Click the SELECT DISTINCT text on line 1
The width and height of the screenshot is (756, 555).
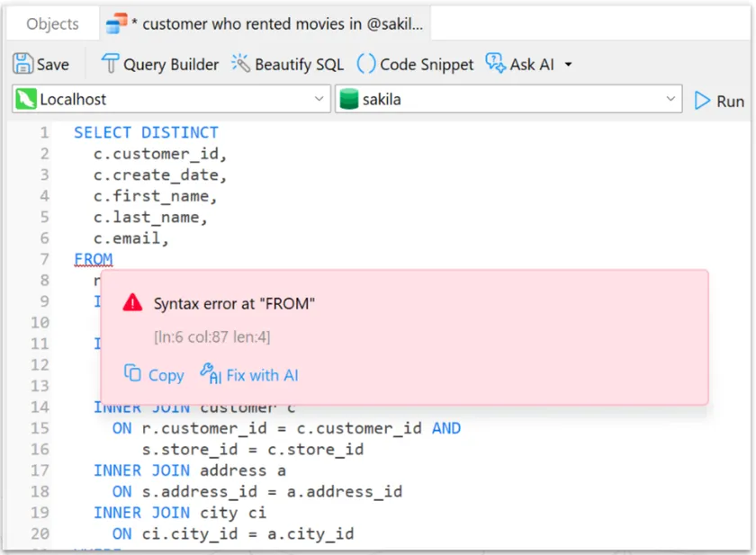[146, 132]
